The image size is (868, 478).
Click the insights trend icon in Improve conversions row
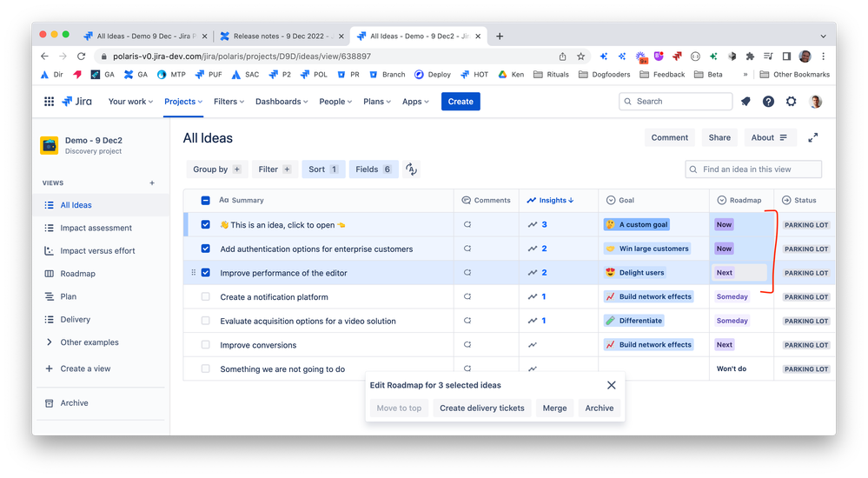532,344
